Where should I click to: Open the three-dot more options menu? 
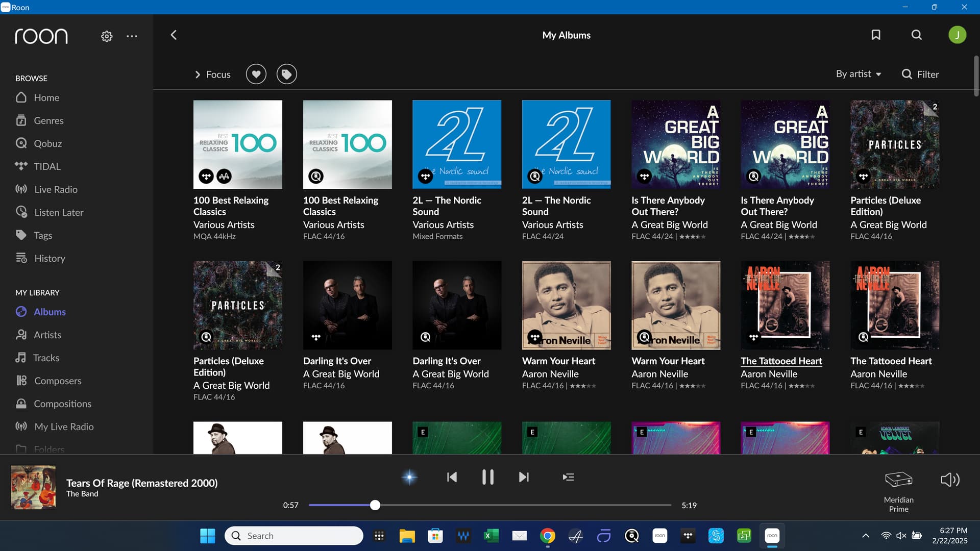132,36
